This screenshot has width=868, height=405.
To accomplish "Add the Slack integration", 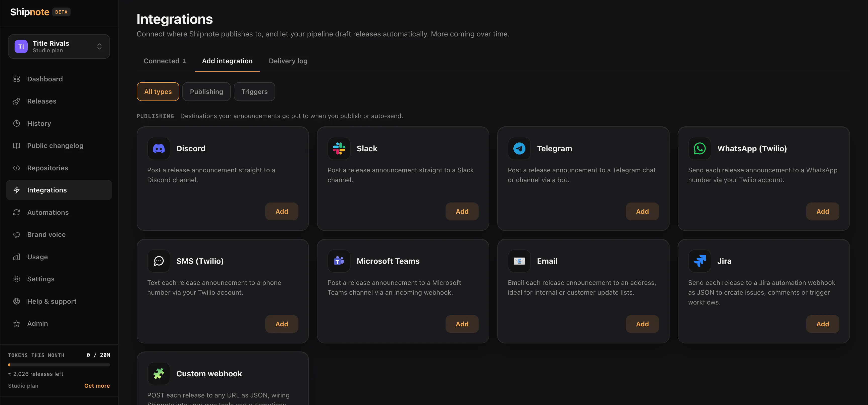I will click(x=462, y=211).
